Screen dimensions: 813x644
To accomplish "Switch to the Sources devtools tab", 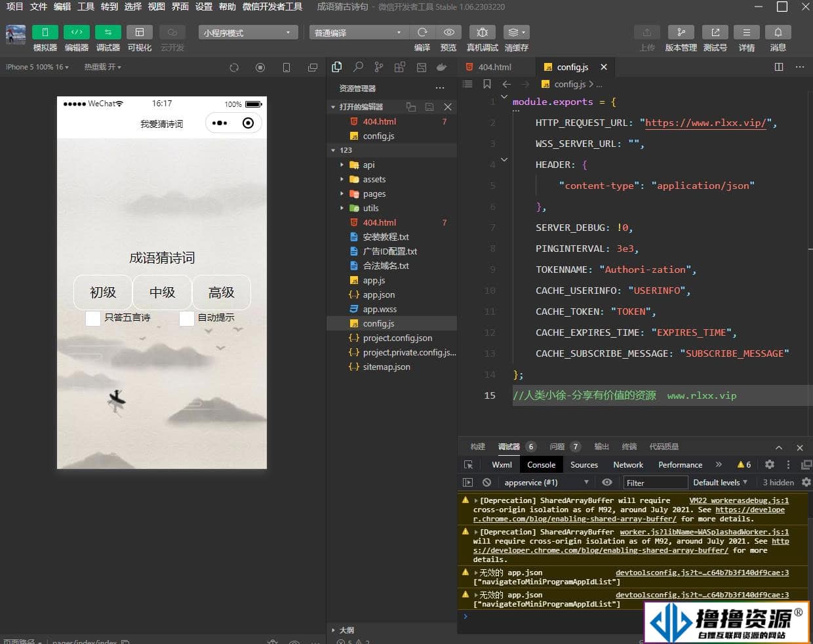I will click(584, 464).
